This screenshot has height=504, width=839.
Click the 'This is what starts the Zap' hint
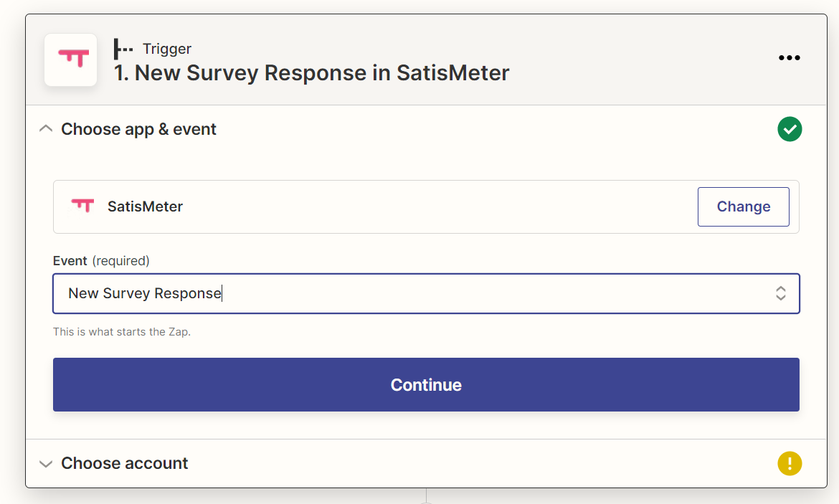pos(121,332)
